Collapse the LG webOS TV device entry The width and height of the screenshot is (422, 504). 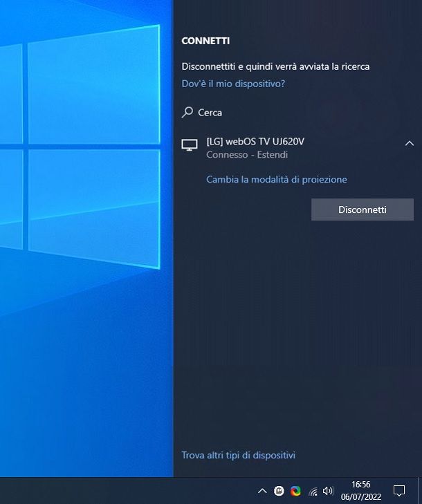click(409, 143)
